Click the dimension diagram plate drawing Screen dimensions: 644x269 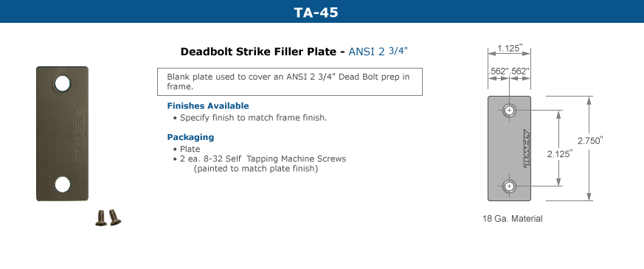coord(509,148)
